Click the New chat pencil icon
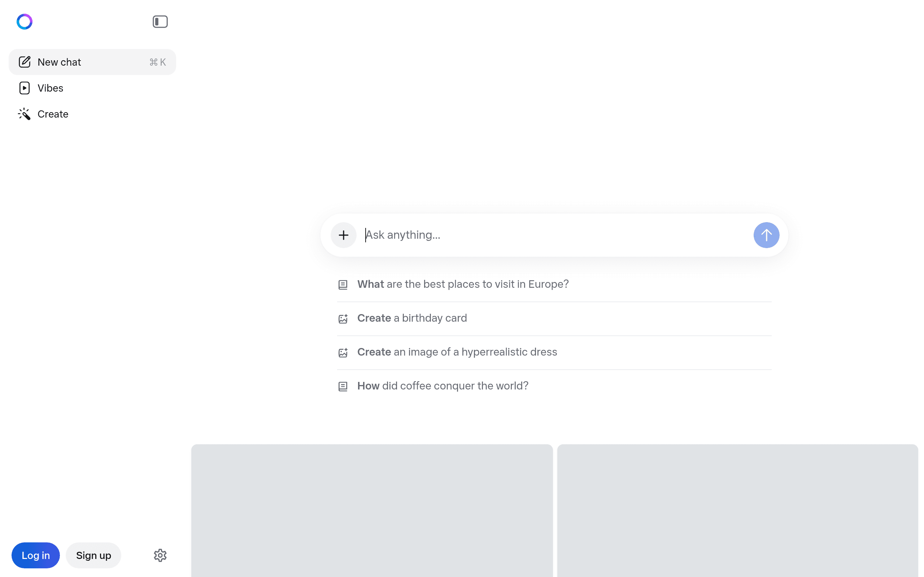 coord(25,62)
